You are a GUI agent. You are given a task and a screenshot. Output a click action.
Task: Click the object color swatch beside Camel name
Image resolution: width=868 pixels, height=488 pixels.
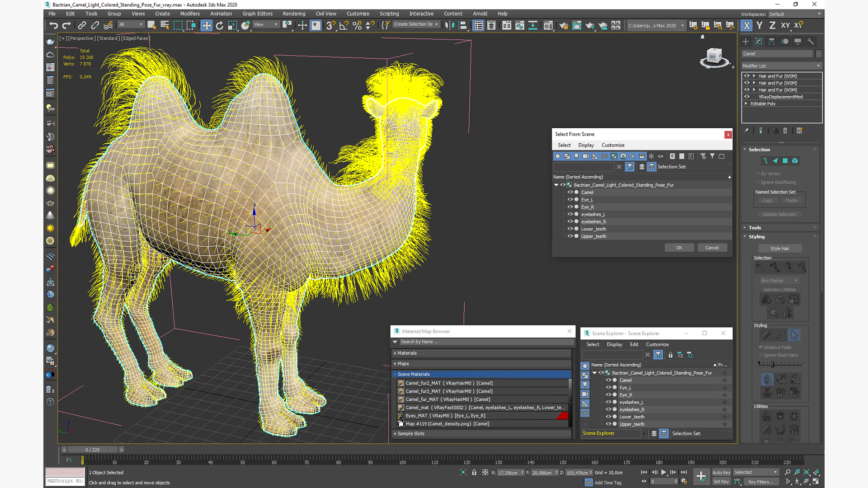[818, 54]
